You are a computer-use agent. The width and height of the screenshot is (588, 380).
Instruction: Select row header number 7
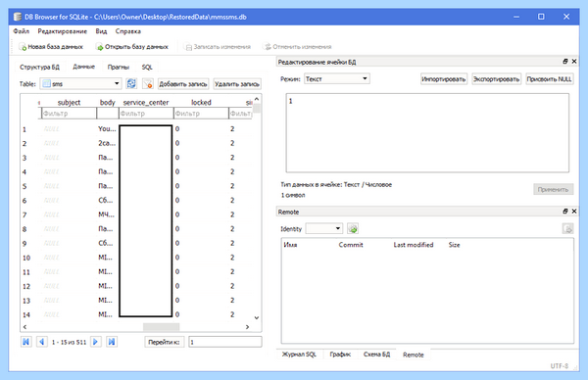24,214
